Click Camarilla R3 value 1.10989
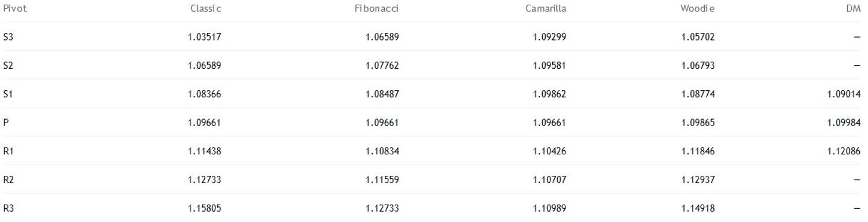This screenshot has height=222, width=868. click(x=550, y=208)
